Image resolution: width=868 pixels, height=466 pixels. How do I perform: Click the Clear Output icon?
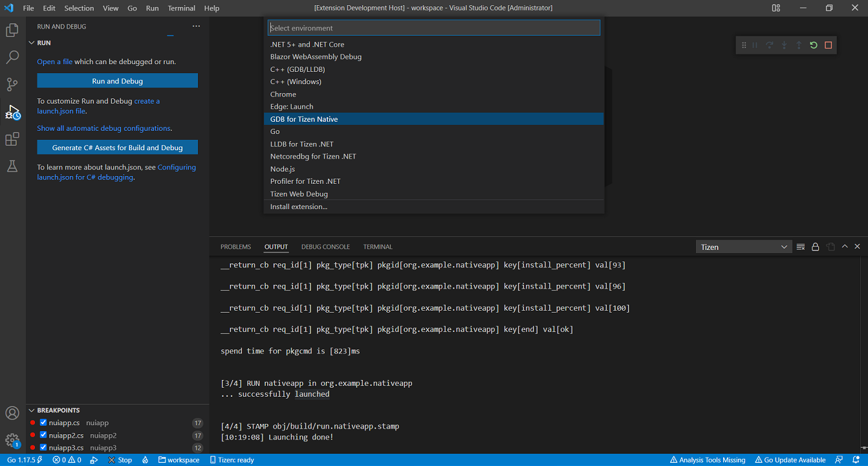[x=801, y=247]
